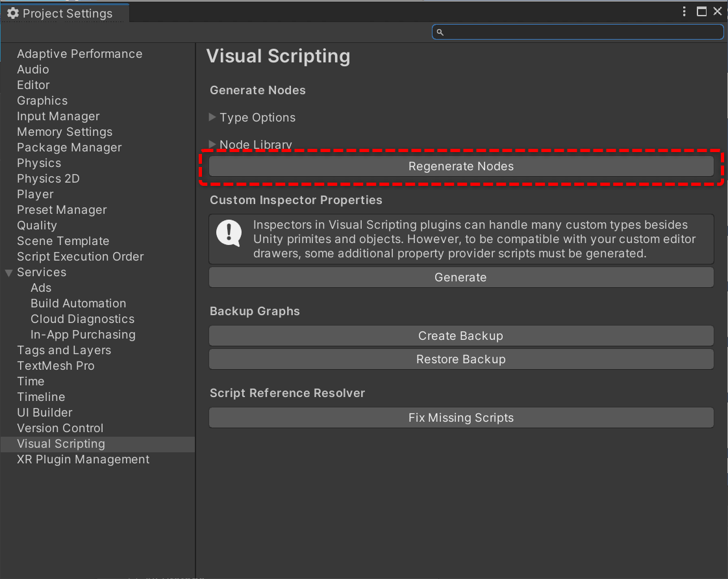The image size is (728, 579).
Task: Open the three-dot window options menu
Action: (684, 12)
